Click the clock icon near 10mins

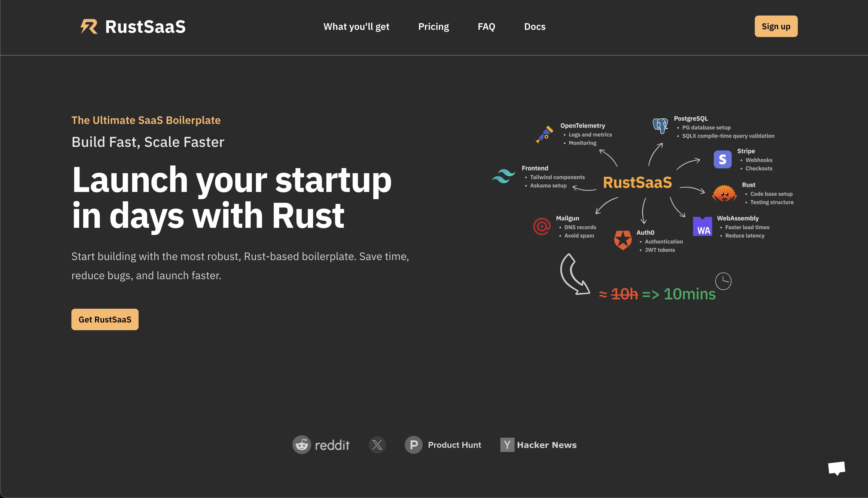click(723, 281)
